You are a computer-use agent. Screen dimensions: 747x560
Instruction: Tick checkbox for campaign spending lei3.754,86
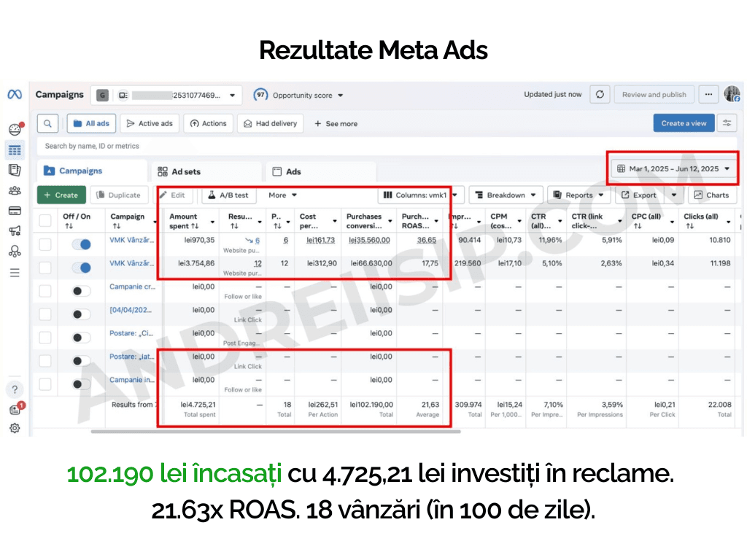click(45, 268)
